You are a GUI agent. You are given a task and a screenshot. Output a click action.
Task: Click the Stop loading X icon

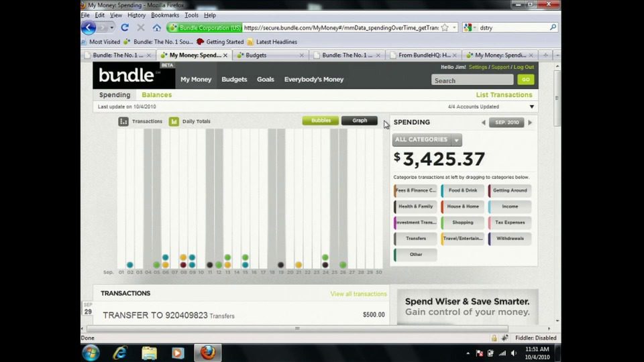141,27
